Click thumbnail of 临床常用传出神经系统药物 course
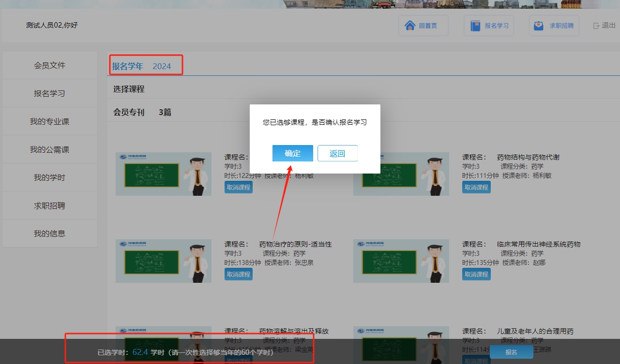The height and width of the screenshot is (364, 620). tap(401, 261)
